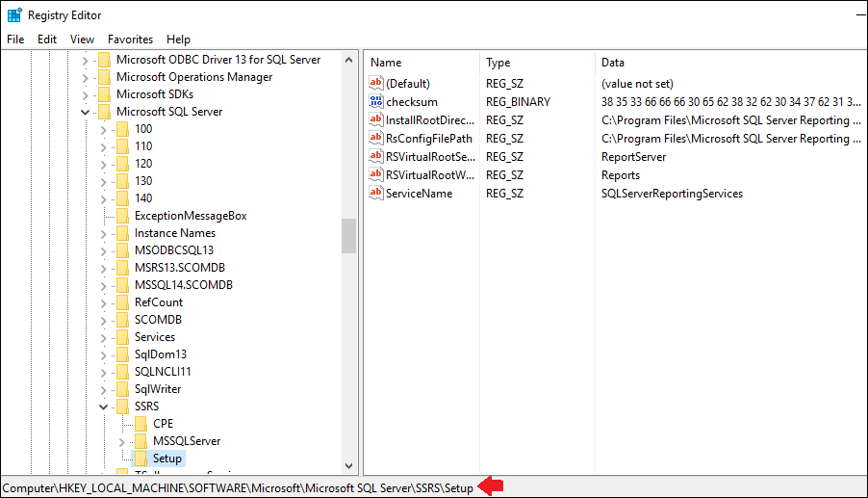Click the RSVirtualRootWebApp string value icon
This screenshot has height=498, width=868.
(376, 174)
